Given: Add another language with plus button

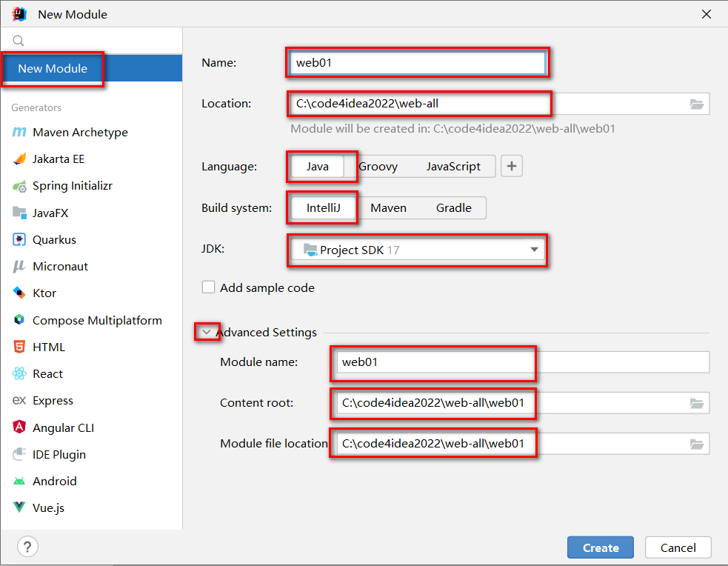Looking at the screenshot, I should tap(512, 167).
